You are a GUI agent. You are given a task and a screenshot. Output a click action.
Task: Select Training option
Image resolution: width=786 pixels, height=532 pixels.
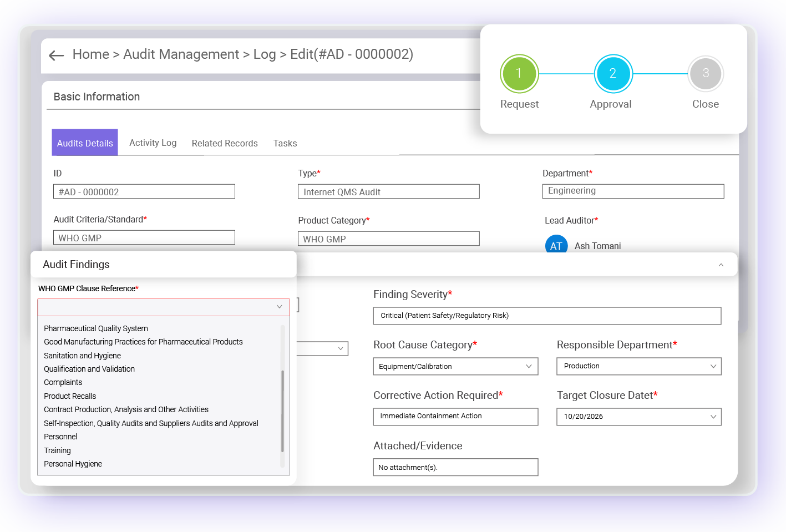[57, 450]
